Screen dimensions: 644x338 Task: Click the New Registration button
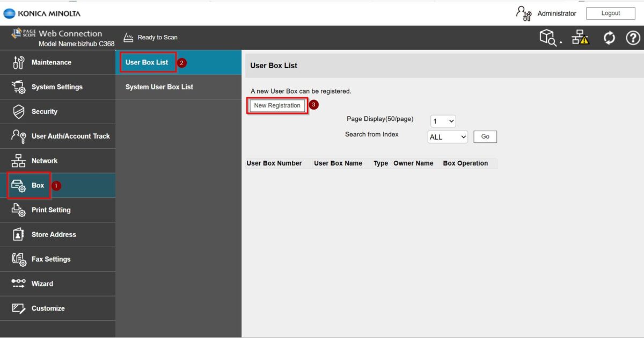pyautogui.click(x=277, y=105)
